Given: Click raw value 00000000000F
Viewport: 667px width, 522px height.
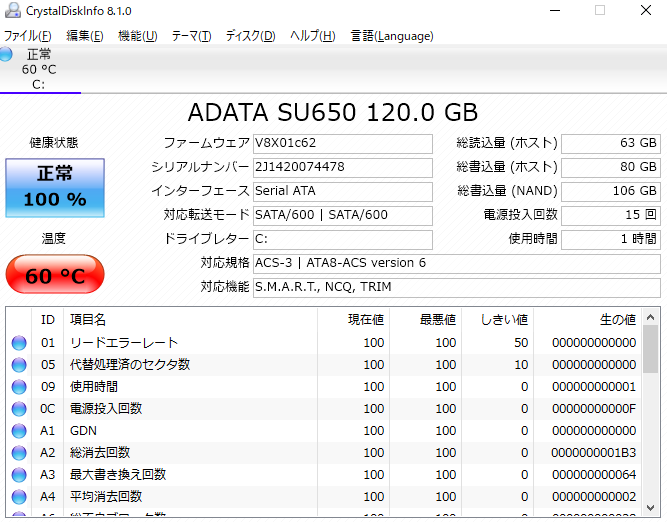Looking at the screenshot, I should [594, 409].
